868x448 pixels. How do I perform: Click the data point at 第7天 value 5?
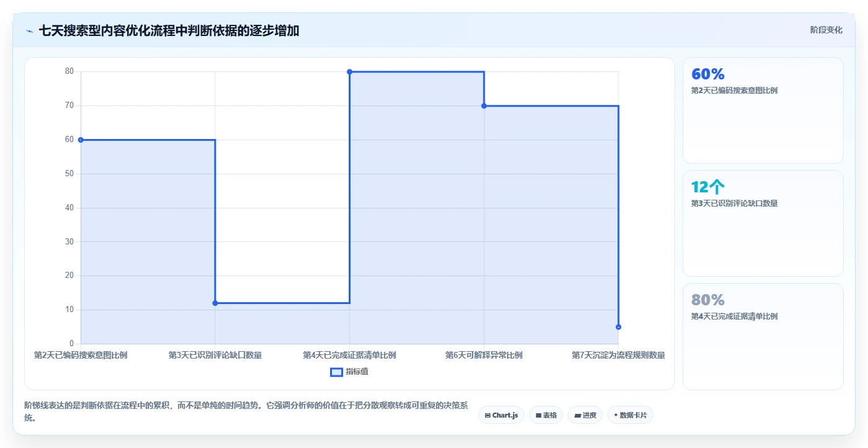click(x=618, y=326)
